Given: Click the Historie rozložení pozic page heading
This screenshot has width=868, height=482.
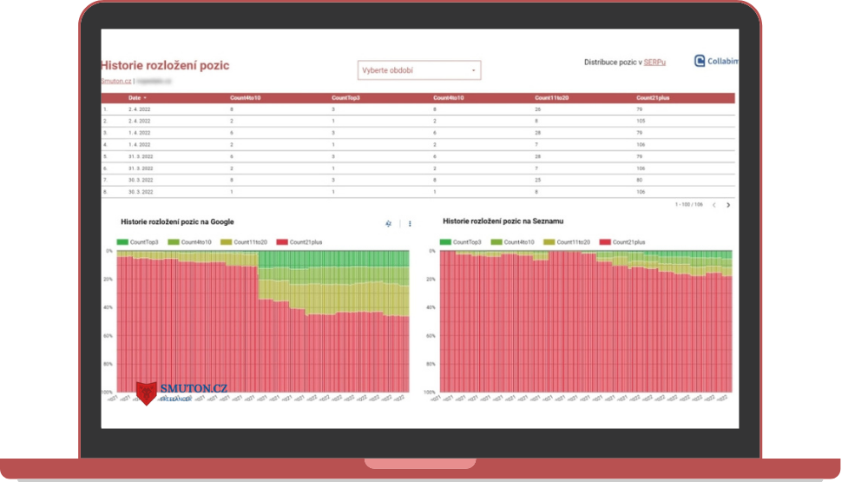Looking at the screenshot, I should point(165,65).
